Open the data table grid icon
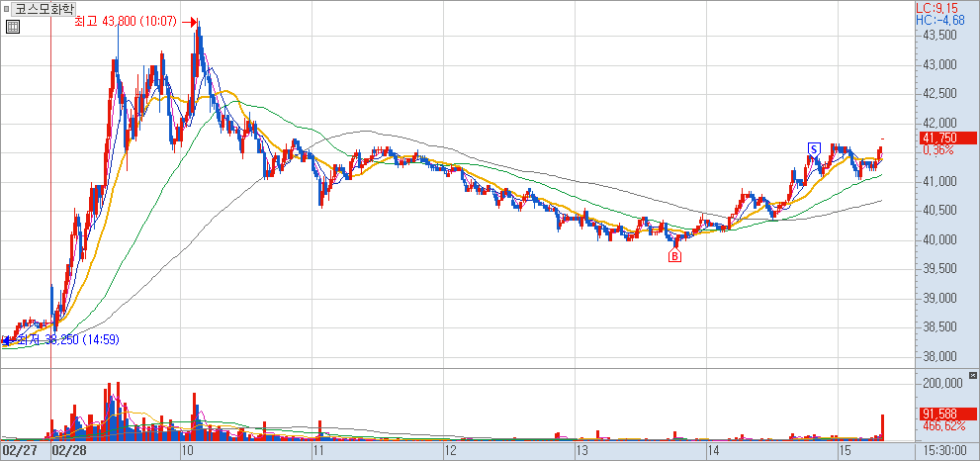This screenshot has width=980, height=461. [x=13, y=27]
